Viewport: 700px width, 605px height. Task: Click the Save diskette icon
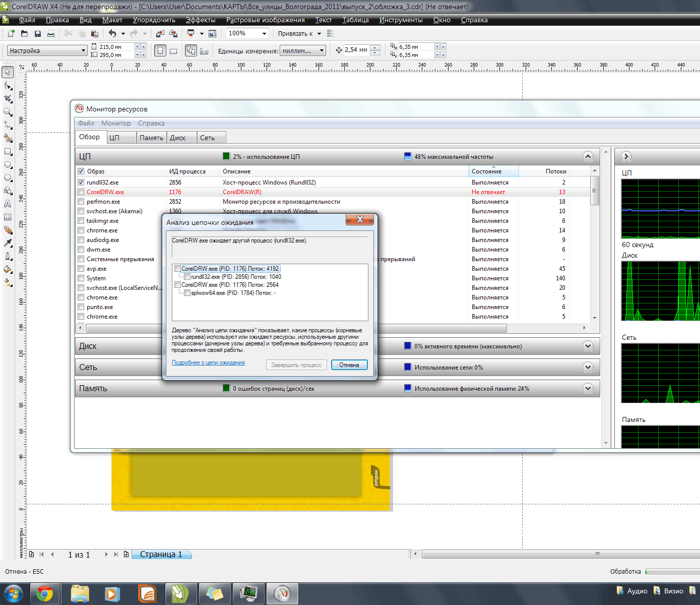tap(37, 33)
